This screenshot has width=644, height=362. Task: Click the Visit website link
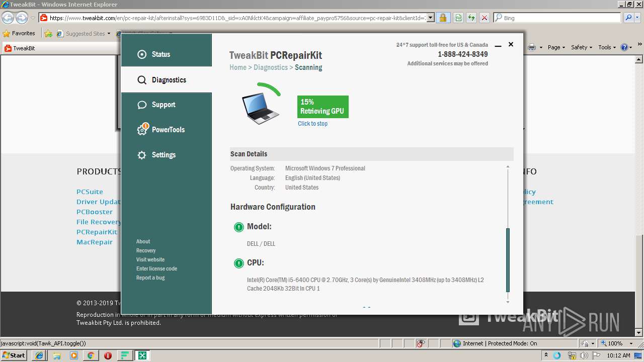pyautogui.click(x=150, y=259)
